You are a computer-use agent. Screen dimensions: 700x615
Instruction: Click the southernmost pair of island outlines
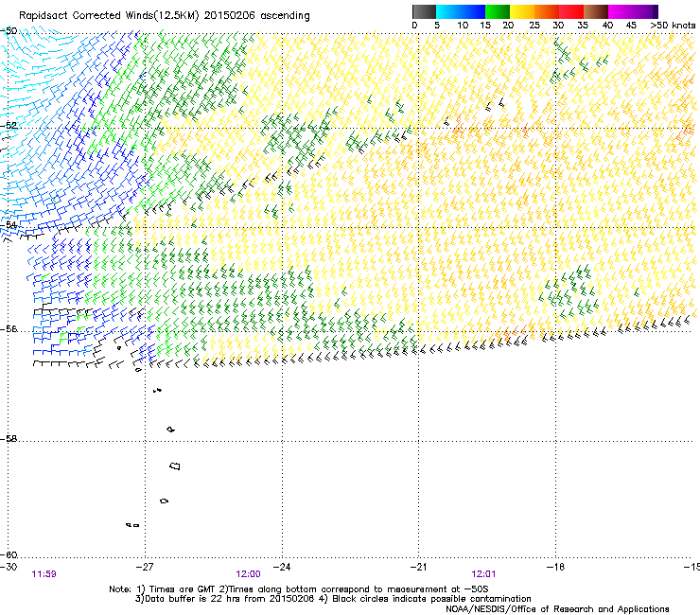[132, 525]
